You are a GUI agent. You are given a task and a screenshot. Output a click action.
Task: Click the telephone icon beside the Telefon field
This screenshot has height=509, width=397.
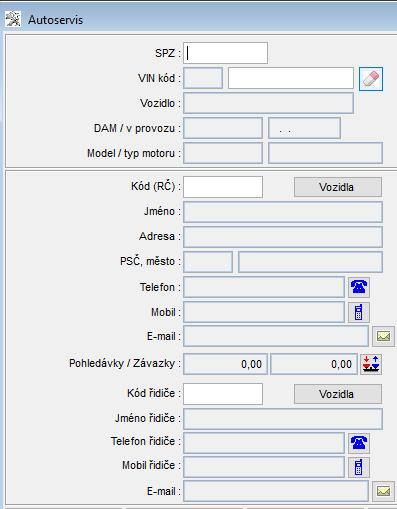(x=359, y=287)
